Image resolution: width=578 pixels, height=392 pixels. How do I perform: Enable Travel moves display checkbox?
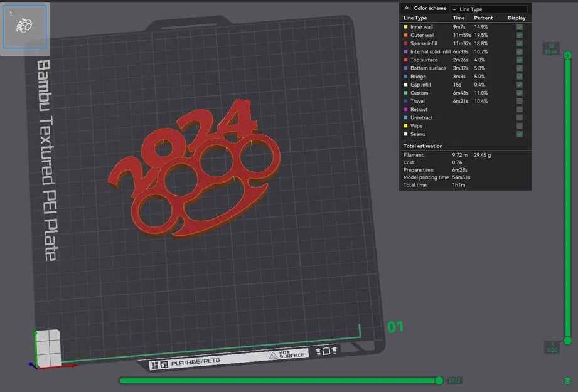pyautogui.click(x=520, y=101)
